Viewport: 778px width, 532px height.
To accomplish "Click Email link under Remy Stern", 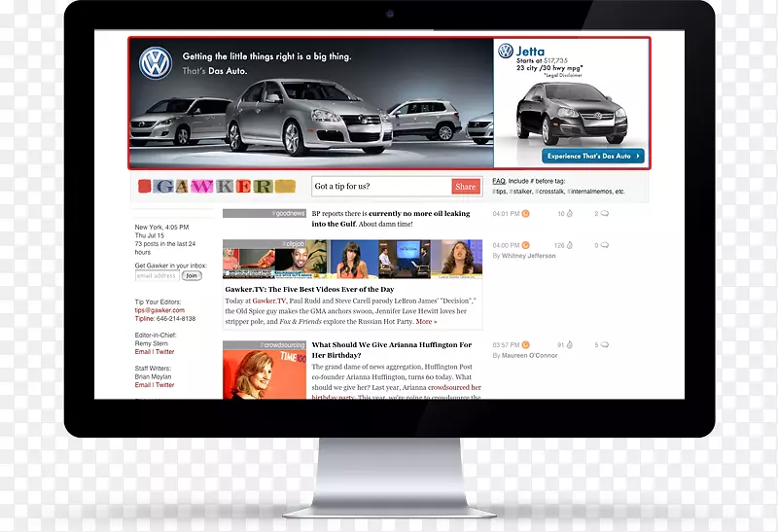I will coord(142,352).
